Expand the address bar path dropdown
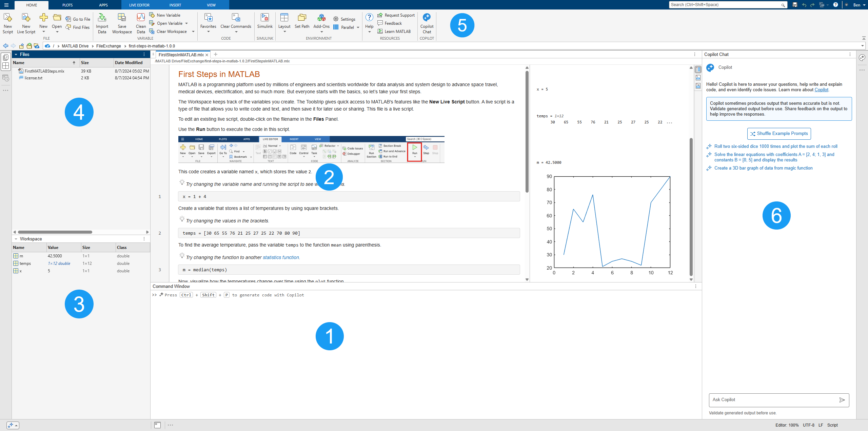Screen dimensions: 868x431 (862, 46)
